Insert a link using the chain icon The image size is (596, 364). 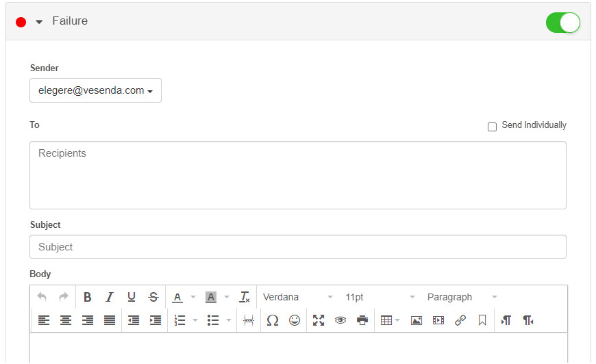tap(460, 320)
